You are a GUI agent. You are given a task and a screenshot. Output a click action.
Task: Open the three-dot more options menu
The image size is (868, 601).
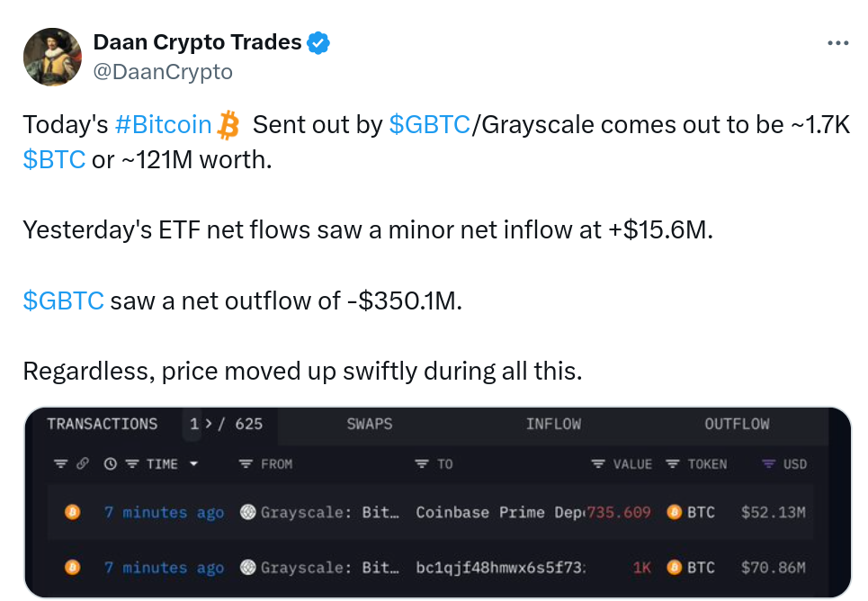tap(837, 42)
